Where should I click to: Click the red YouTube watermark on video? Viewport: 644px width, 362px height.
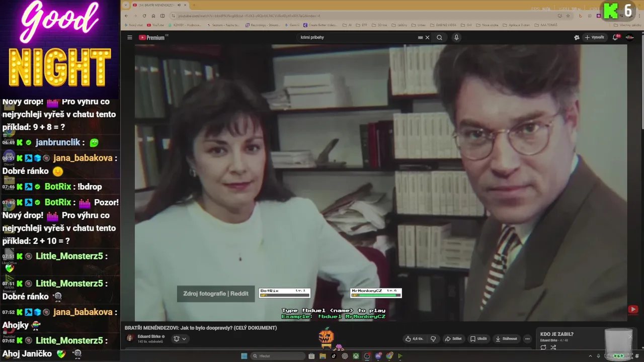click(x=633, y=310)
